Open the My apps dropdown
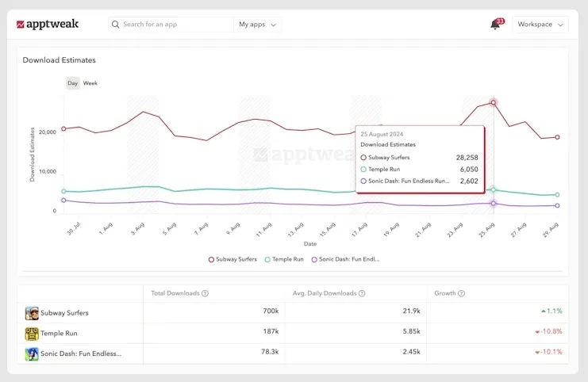The height and width of the screenshot is (382, 588). pyautogui.click(x=258, y=25)
